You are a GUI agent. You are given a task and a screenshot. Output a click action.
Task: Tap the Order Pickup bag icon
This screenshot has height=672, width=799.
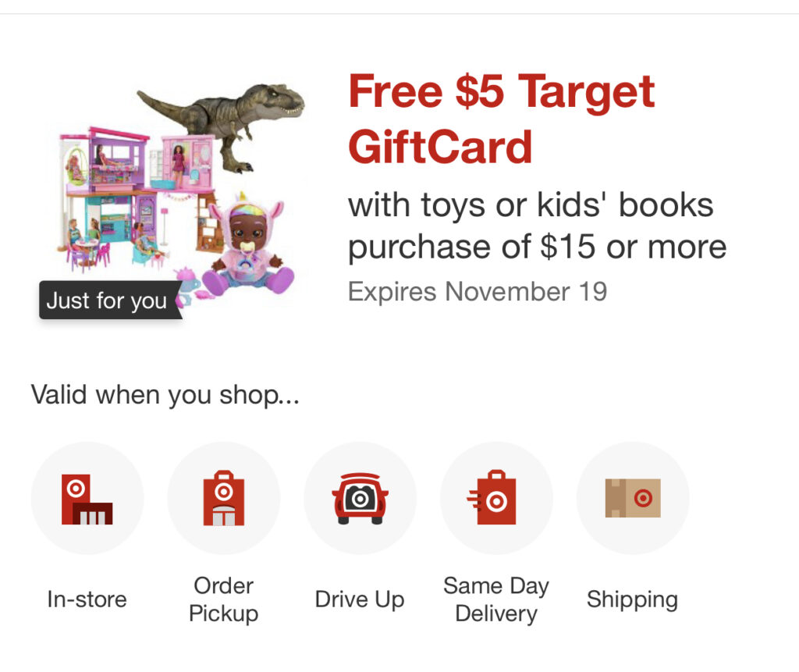pyautogui.click(x=224, y=498)
